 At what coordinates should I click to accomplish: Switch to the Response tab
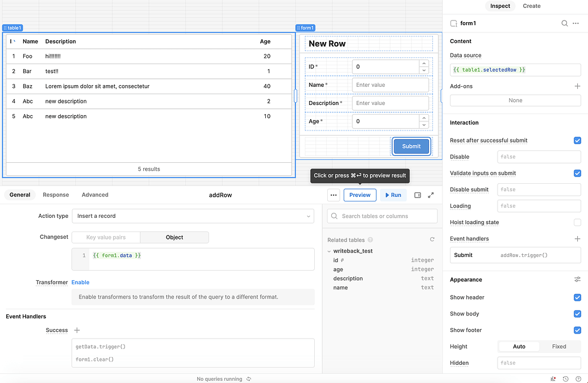pyautogui.click(x=56, y=195)
